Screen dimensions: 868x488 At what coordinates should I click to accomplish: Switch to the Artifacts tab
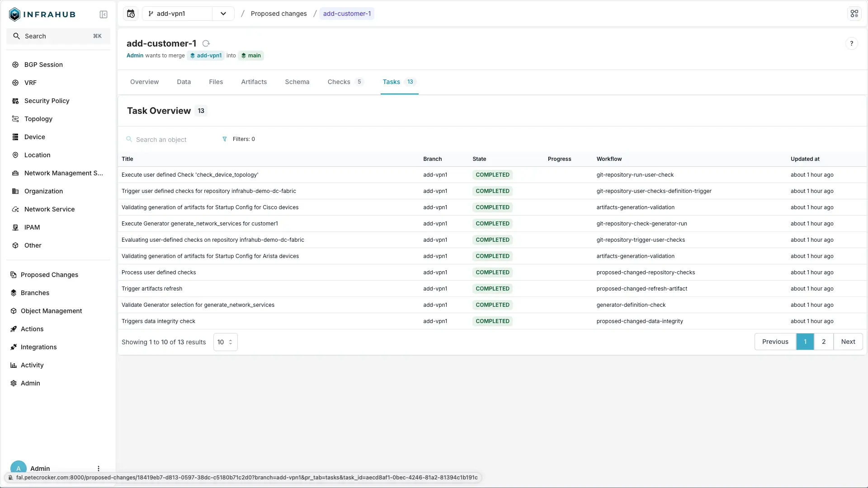pyautogui.click(x=254, y=82)
